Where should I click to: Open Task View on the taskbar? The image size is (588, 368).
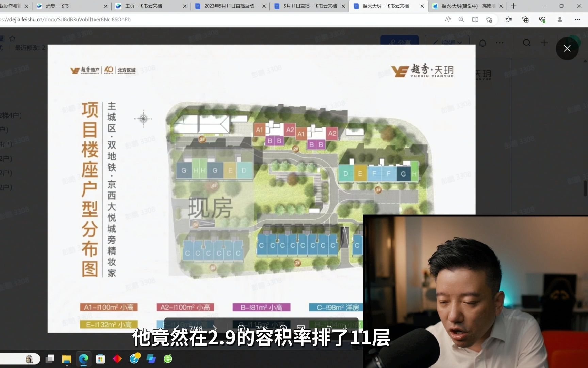click(50, 358)
